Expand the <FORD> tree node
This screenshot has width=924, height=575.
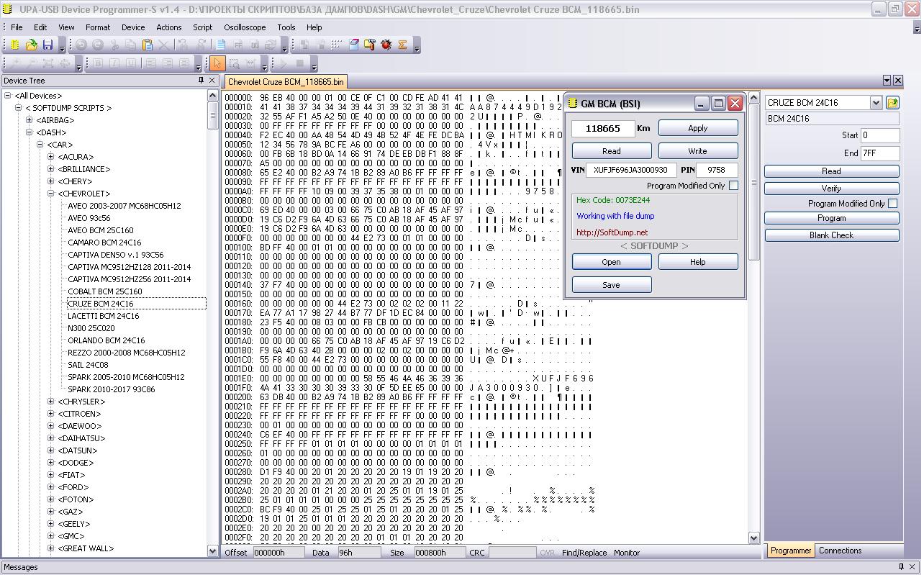click(x=51, y=487)
